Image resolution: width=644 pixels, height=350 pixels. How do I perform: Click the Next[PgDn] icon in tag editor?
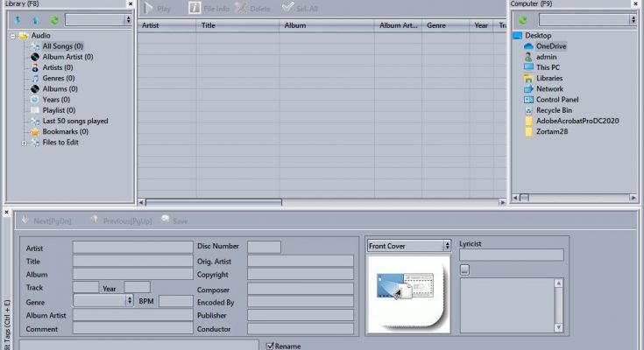pyautogui.click(x=25, y=221)
